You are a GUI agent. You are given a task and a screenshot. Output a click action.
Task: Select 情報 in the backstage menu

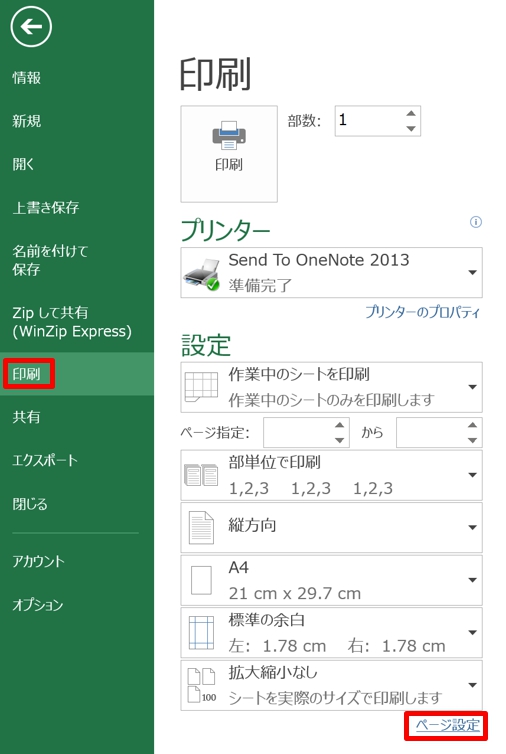point(27,77)
